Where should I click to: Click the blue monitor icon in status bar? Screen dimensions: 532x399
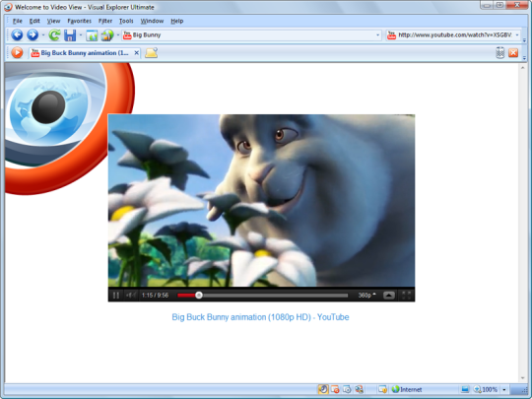(x=465, y=389)
